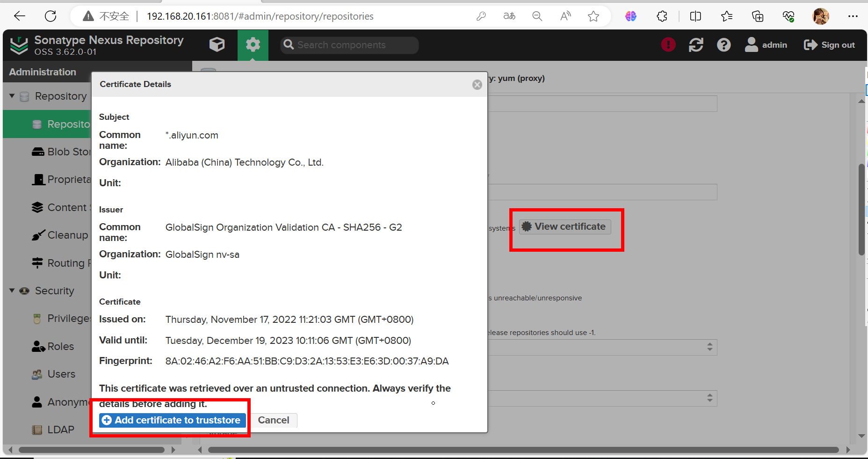Select the Security sidebar category
The height and width of the screenshot is (459, 868).
[54, 291]
